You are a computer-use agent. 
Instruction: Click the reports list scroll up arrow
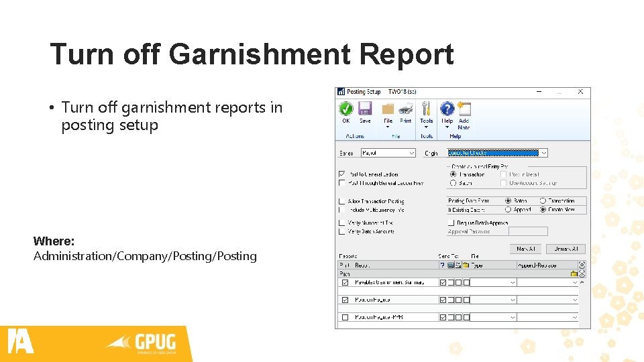582,282
